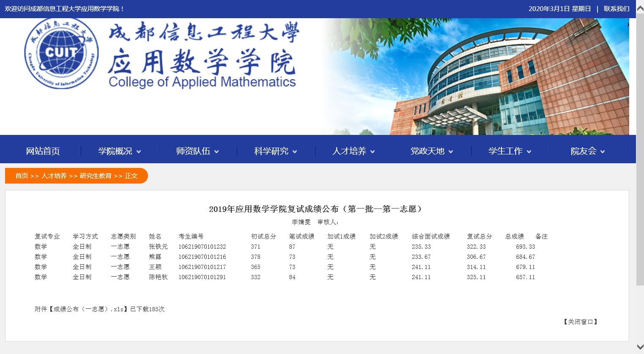Click the 关闭窗口 close window link
Image resolution: width=644 pixels, height=354 pixels.
click(x=580, y=322)
